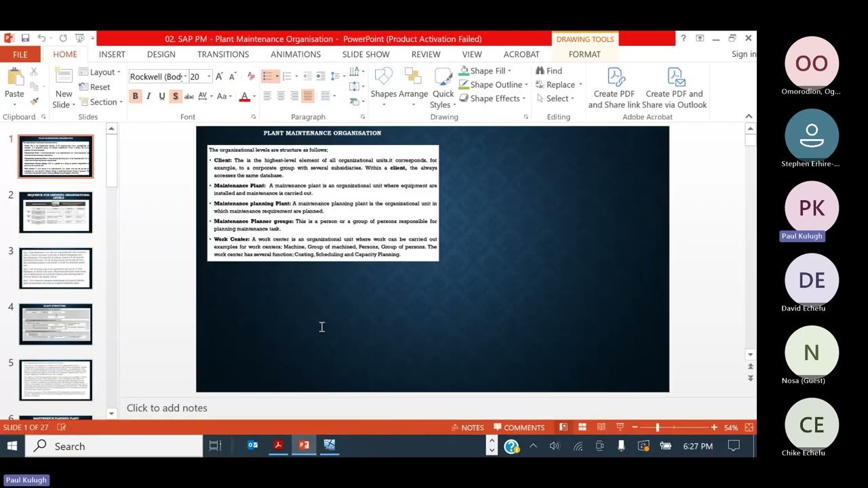
Task: Open the font name dropdown Rockwell
Action: 185,77
